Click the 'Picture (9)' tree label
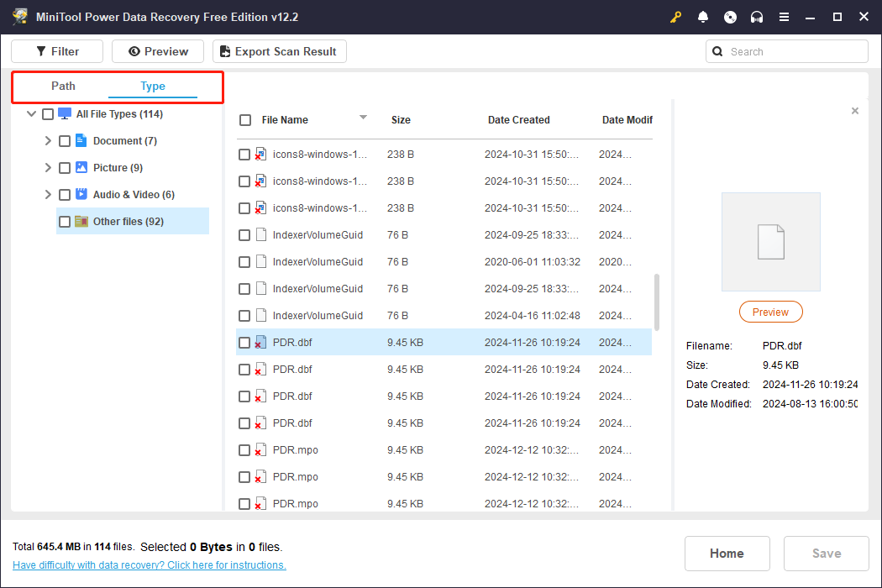The image size is (882, 588). click(118, 168)
